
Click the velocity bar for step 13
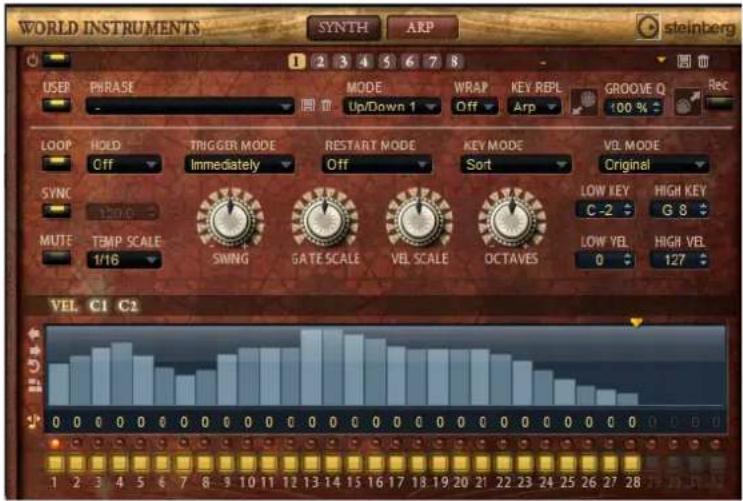(x=311, y=367)
